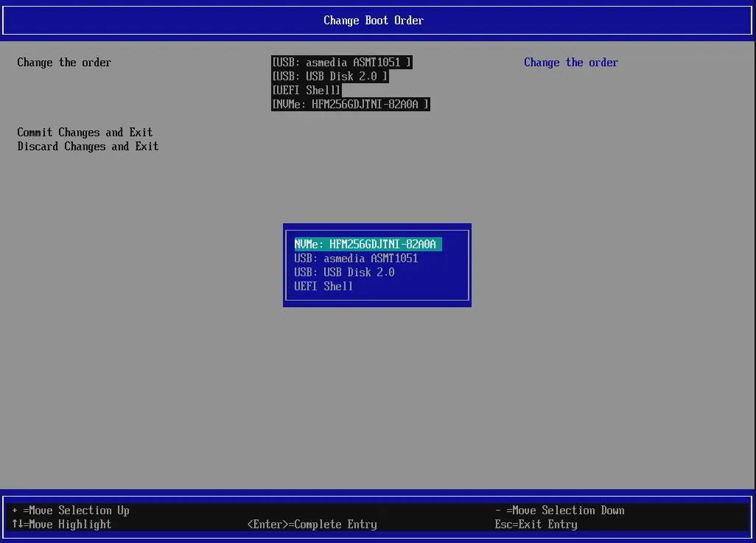
Task: Click the highlighted [USB: asmedia ASMT1051] boot entry
Action: point(341,62)
